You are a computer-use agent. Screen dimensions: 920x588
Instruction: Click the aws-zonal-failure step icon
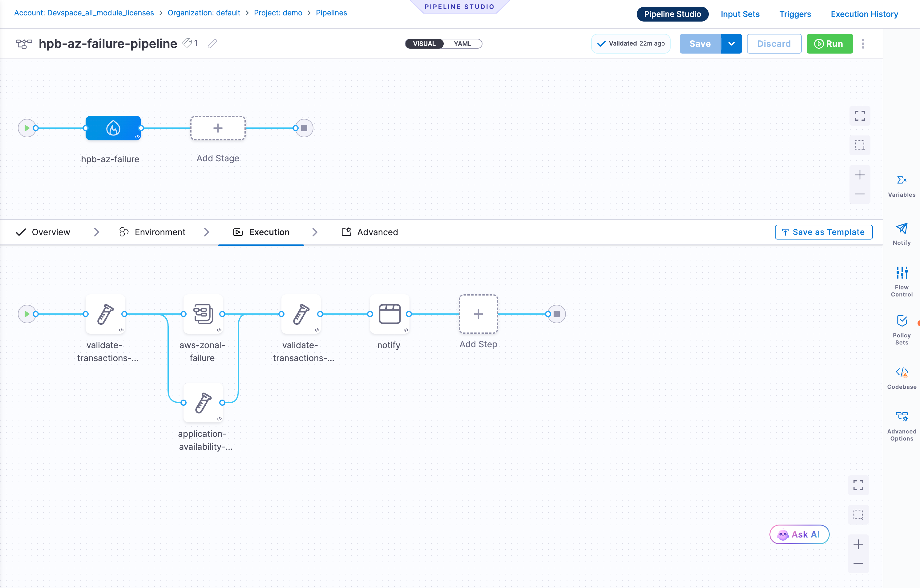203,314
